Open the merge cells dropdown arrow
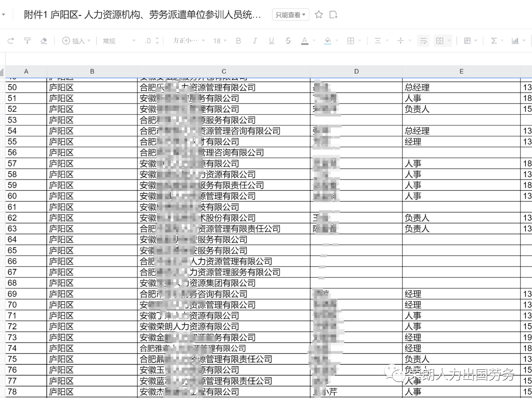 point(449,41)
